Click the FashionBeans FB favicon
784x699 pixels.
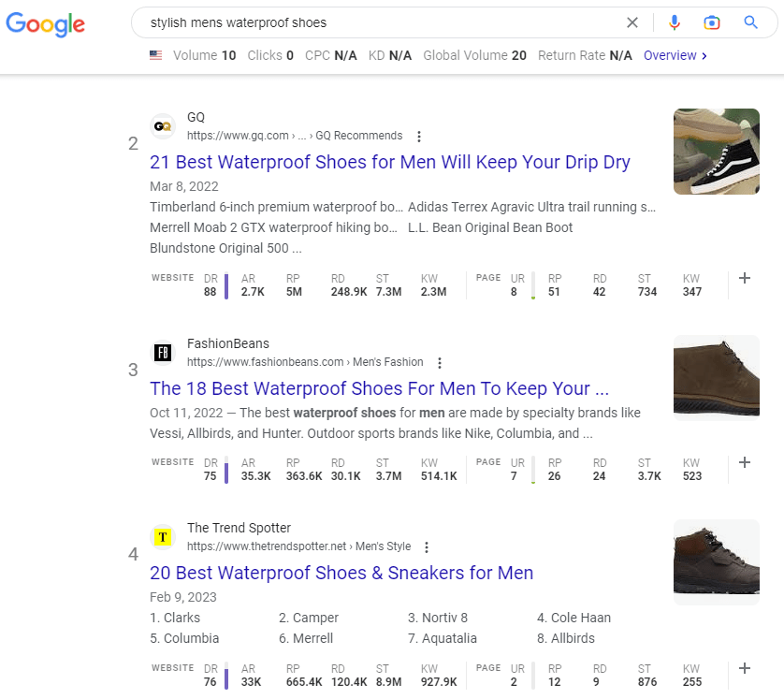coord(163,353)
